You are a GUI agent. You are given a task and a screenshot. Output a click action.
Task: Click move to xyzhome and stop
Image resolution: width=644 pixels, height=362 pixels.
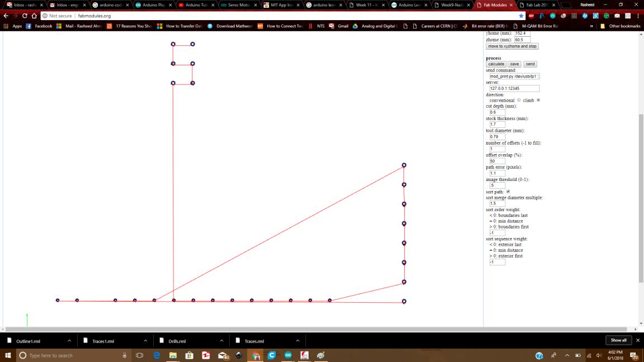tap(512, 46)
